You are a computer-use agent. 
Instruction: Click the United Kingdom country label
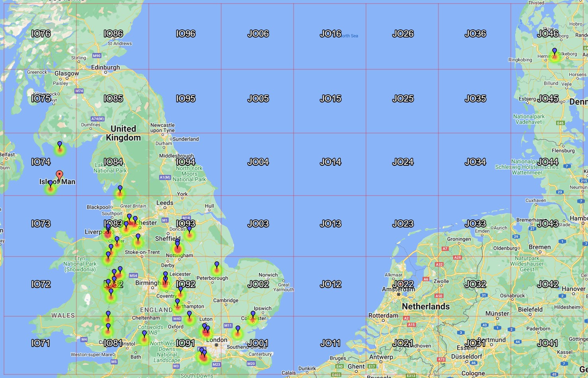123,133
